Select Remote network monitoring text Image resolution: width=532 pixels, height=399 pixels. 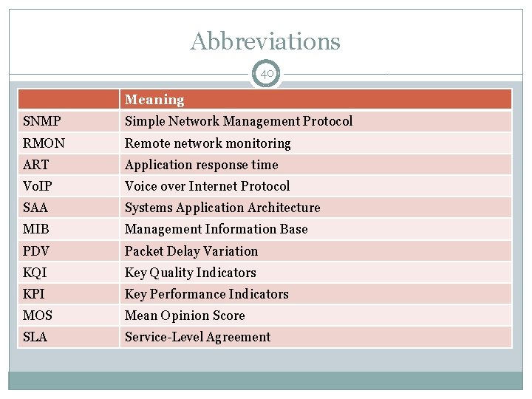208,143
